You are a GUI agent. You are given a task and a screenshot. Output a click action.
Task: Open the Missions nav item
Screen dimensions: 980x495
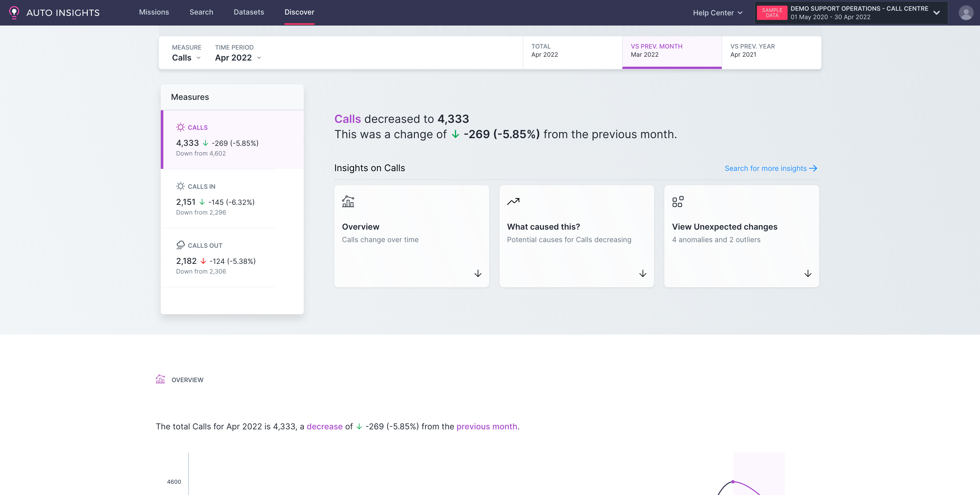(154, 12)
